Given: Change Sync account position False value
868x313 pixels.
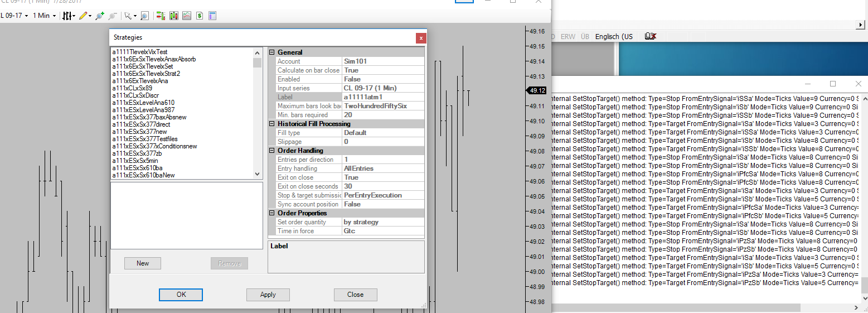Looking at the screenshot, I should pyautogui.click(x=383, y=204).
